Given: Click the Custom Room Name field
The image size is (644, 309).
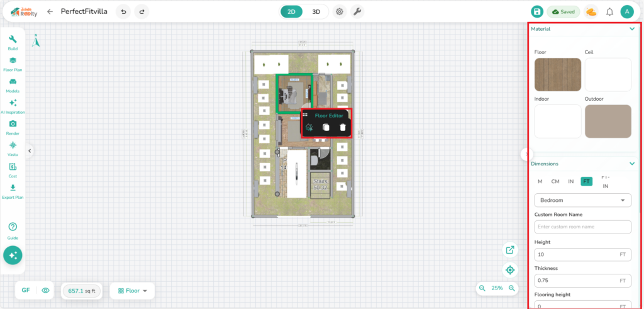Looking at the screenshot, I should [x=582, y=227].
